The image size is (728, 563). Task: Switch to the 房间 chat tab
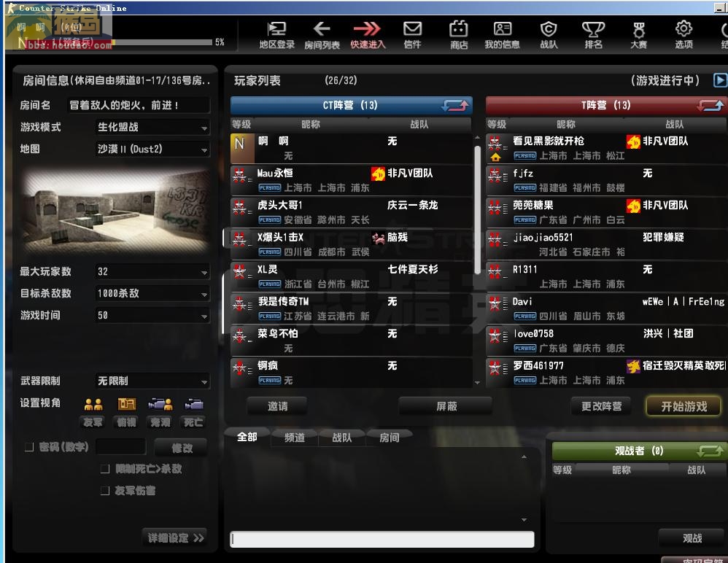pyautogui.click(x=389, y=438)
